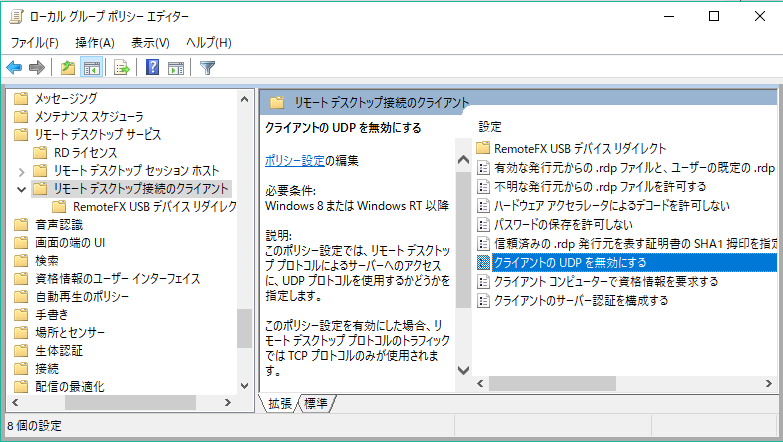783x442 pixels.
Task: Select 検索 folder in tree
Action: tap(47, 261)
